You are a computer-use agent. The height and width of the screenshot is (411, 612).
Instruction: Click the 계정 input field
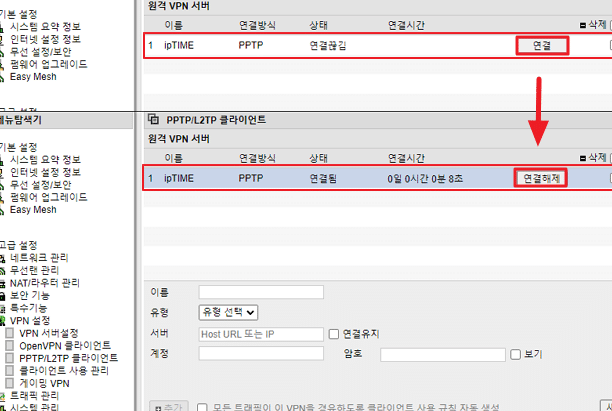click(x=261, y=353)
